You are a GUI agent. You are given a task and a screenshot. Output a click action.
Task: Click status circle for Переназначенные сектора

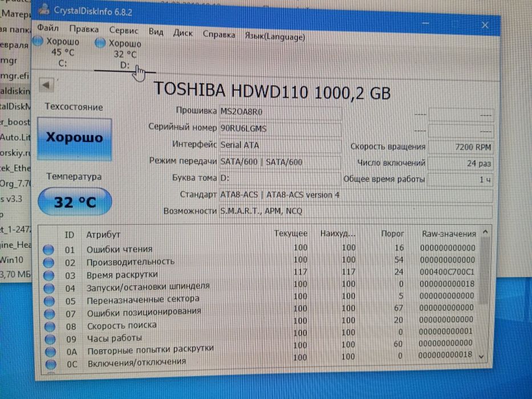click(x=49, y=302)
